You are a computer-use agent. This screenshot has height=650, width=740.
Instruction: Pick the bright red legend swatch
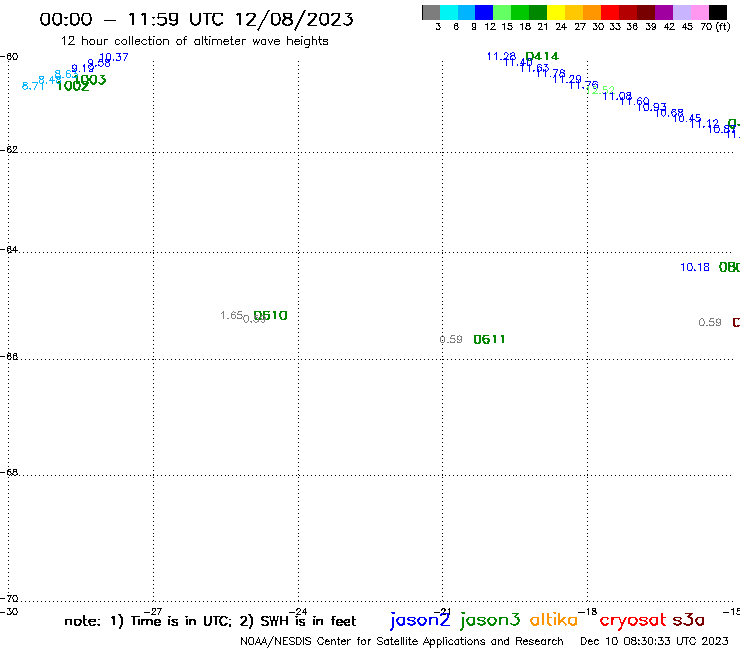point(610,12)
